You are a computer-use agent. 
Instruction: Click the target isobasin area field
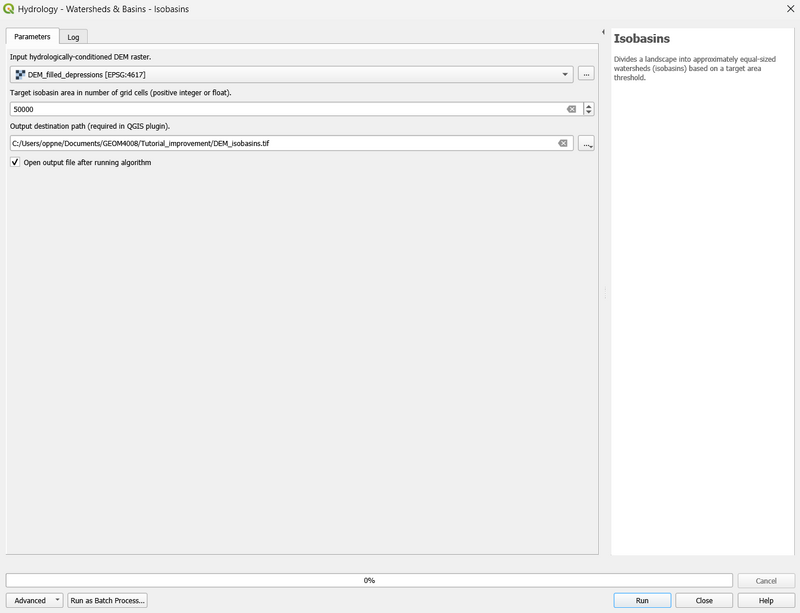[x=296, y=109]
